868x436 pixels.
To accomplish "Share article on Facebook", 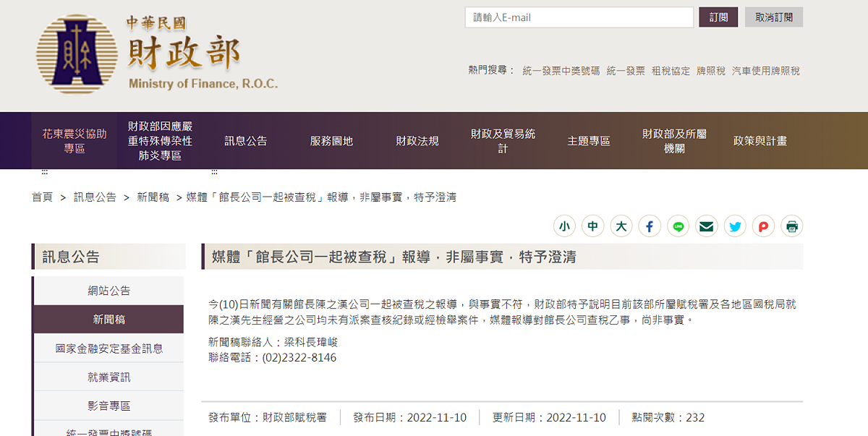I will pyautogui.click(x=650, y=226).
